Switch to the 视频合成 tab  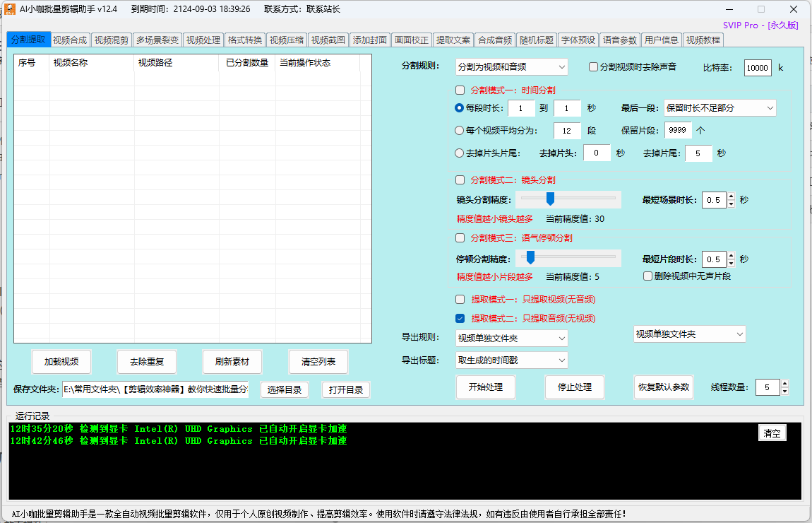click(70, 40)
